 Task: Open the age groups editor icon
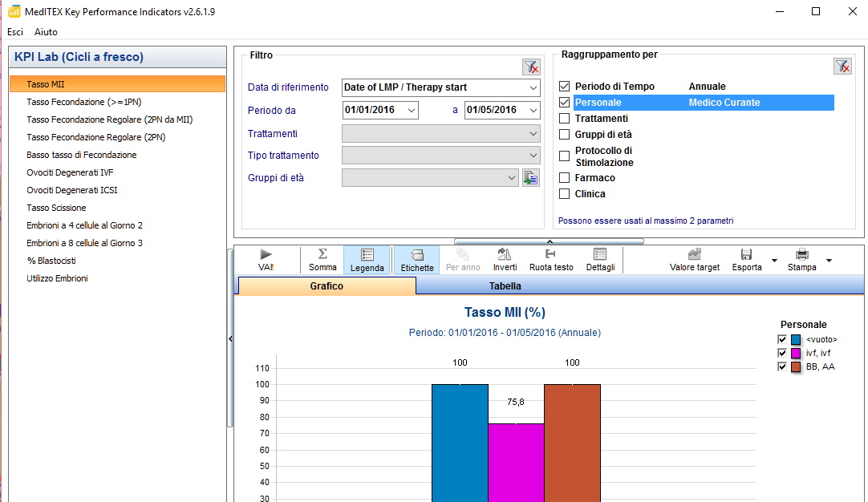pos(531,178)
